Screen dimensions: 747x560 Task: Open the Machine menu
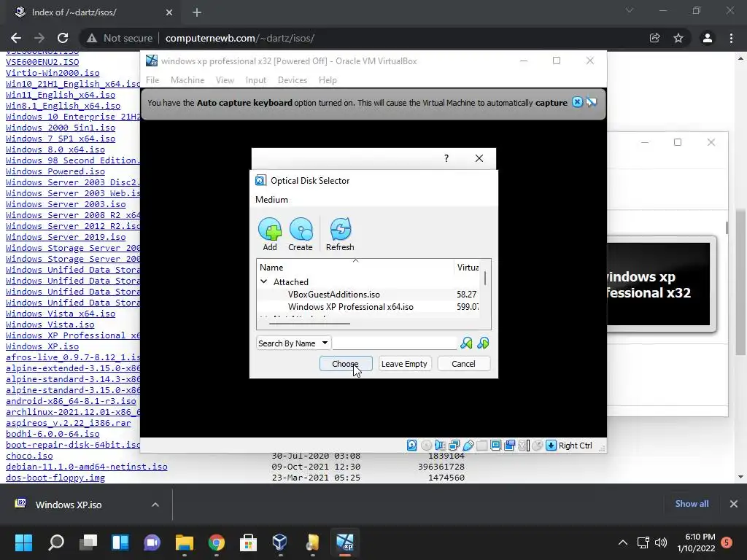pyautogui.click(x=187, y=80)
